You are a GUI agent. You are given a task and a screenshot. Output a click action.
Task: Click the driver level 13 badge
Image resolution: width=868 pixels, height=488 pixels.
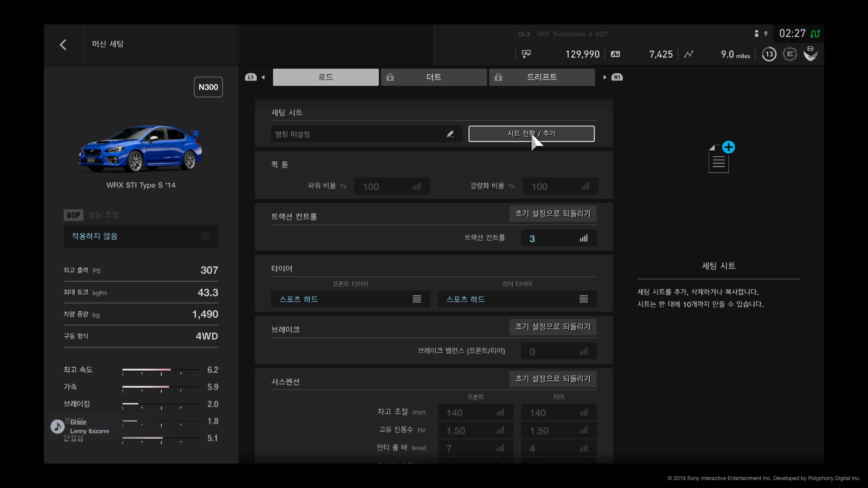coord(769,54)
